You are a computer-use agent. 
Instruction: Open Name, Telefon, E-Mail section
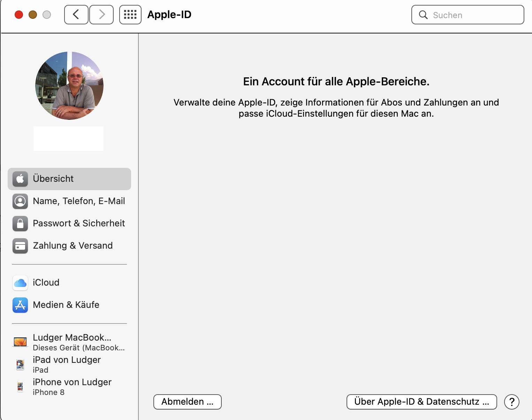pos(69,201)
